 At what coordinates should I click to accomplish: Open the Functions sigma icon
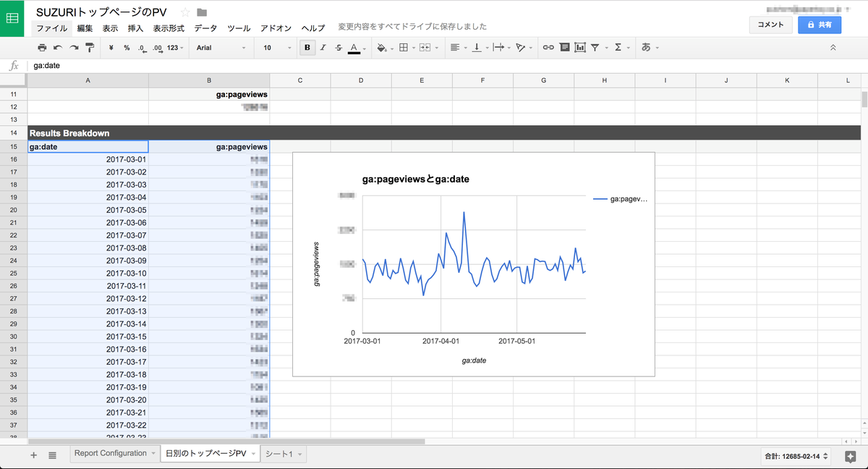618,48
